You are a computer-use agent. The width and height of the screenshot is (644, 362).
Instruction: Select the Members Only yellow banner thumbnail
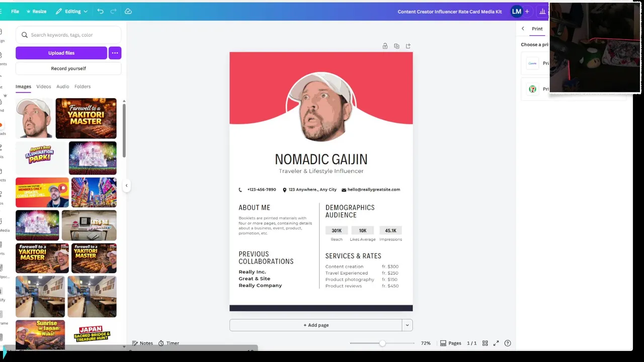(x=42, y=193)
